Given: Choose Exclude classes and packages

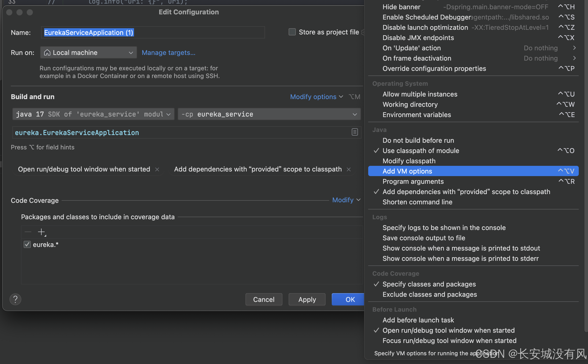Looking at the screenshot, I should (x=473, y=294).
